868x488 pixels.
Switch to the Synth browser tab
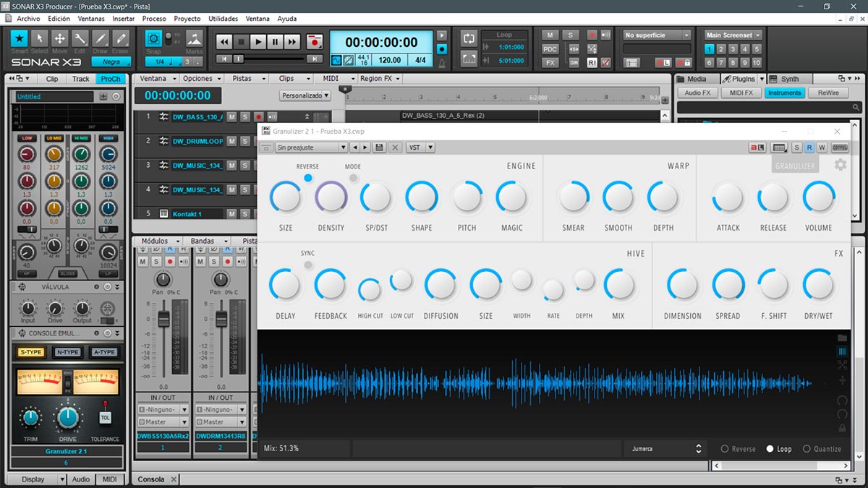tap(789, 79)
